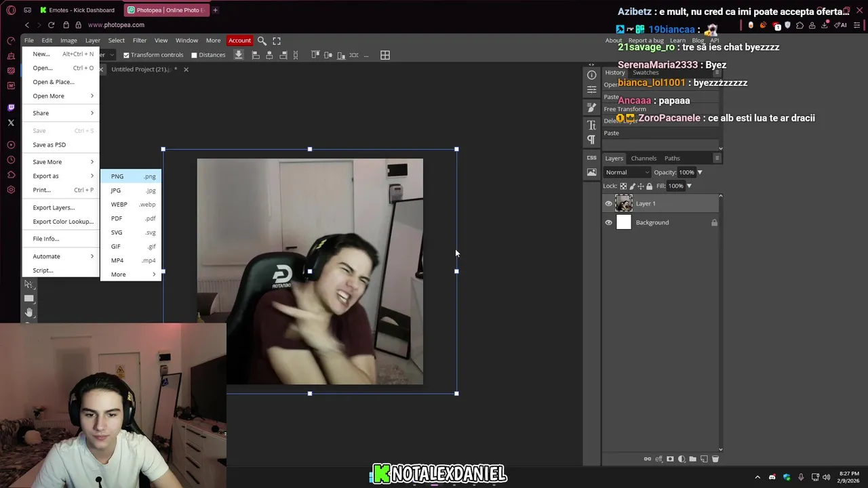Click the white Background layer thumbnail
The width and height of the screenshot is (868, 488).
tap(623, 222)
